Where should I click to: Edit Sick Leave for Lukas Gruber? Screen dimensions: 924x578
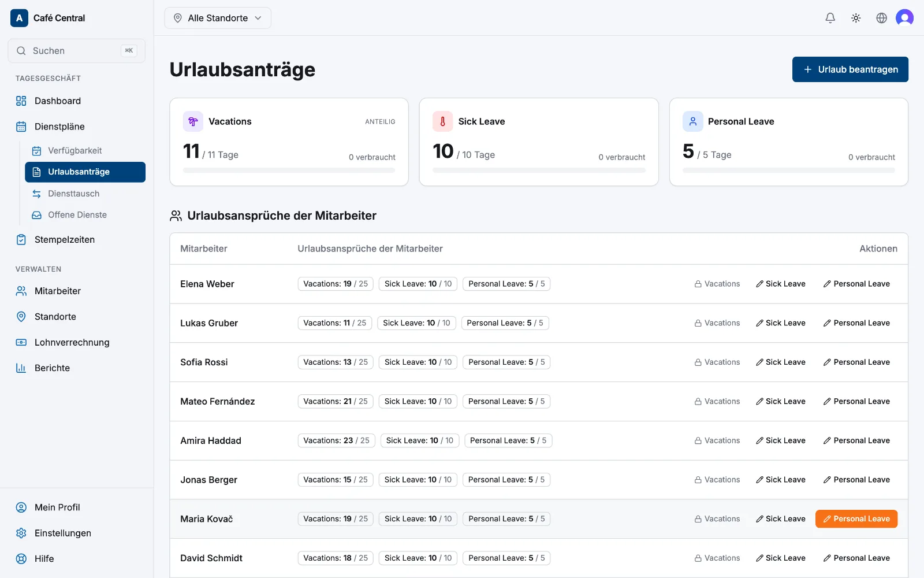tap(780, 323)
